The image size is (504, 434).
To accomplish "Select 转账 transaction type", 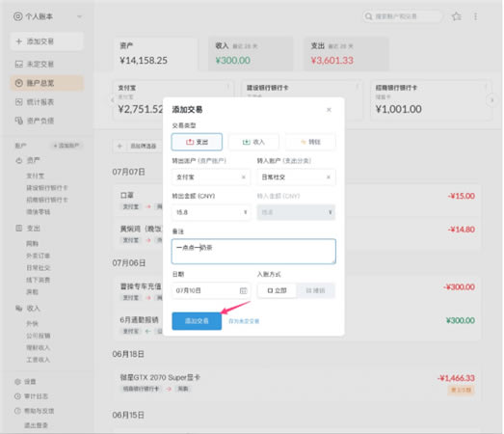I will click(310, 142).
